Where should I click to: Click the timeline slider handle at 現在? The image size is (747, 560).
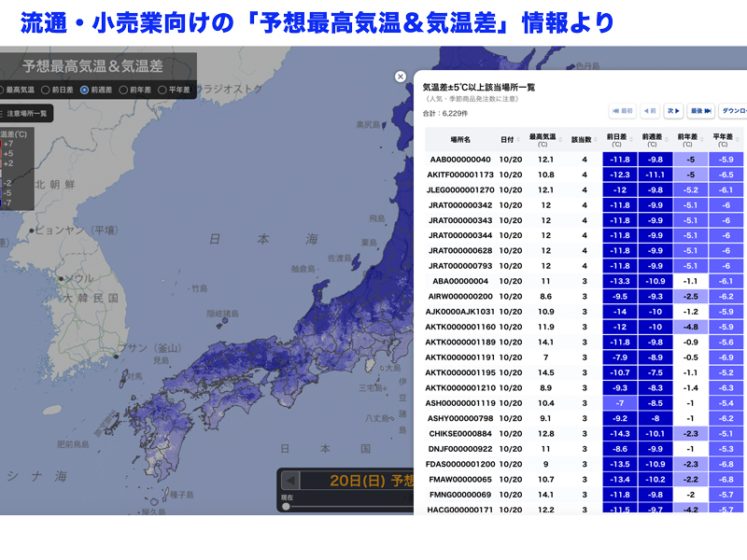286,506
